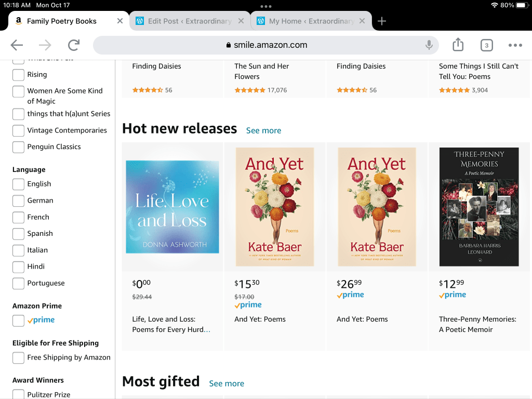Open Three-Penny Memories book cover
Viewport: 532px width, 399px height.
click(x=478, y=207)
